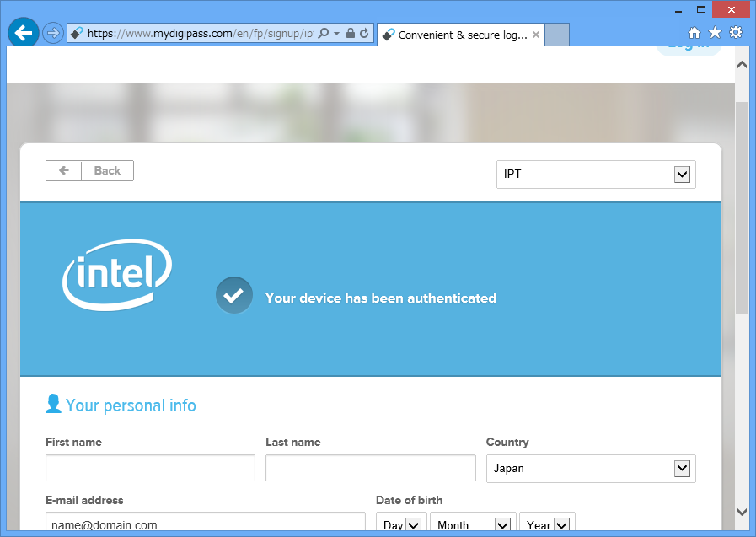Click the Intel logo

tap(117, 275)
